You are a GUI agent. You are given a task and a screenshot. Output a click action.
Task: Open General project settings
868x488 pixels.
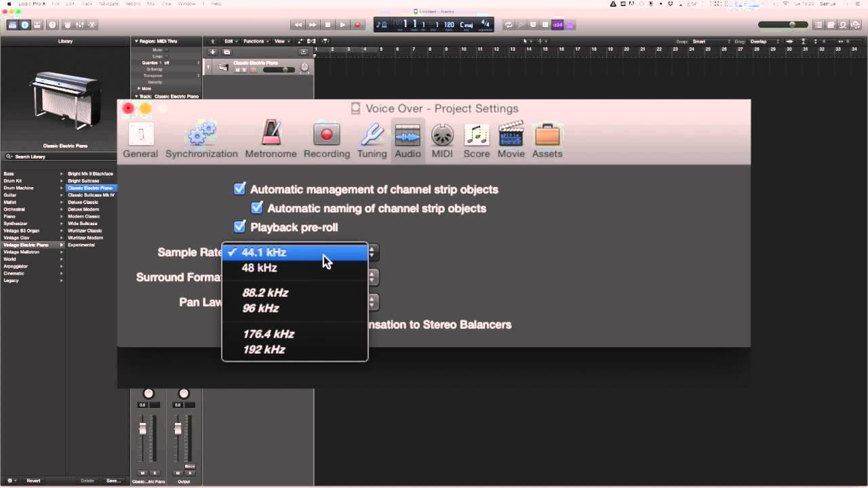(140, 140)
